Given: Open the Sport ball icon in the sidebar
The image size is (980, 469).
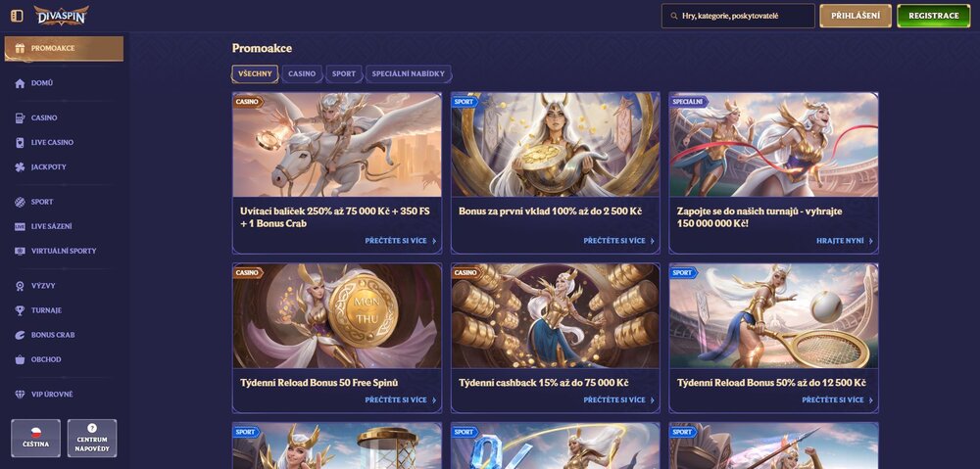Looking at the screenshot, I should [x=20, y=202].
